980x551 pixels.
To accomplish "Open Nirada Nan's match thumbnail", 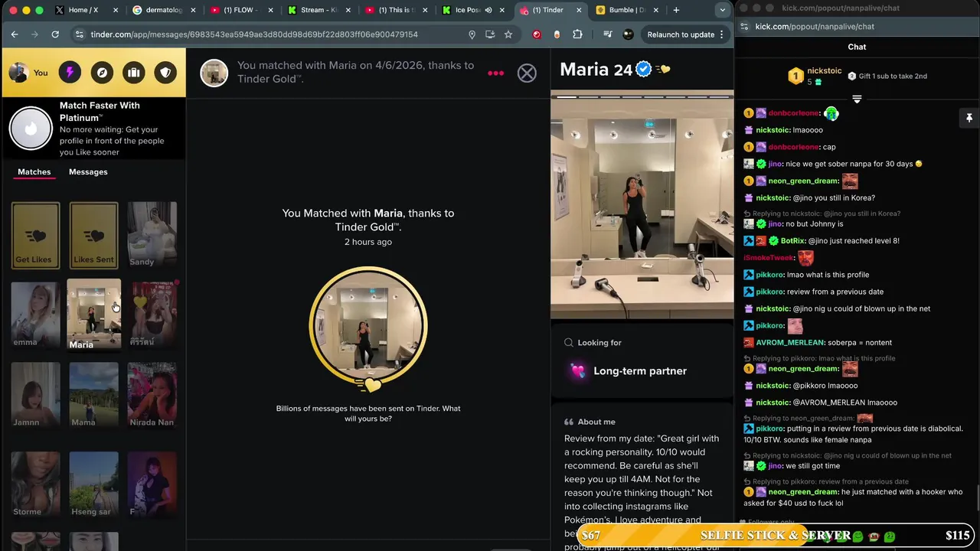I will (x=152, y=396).
